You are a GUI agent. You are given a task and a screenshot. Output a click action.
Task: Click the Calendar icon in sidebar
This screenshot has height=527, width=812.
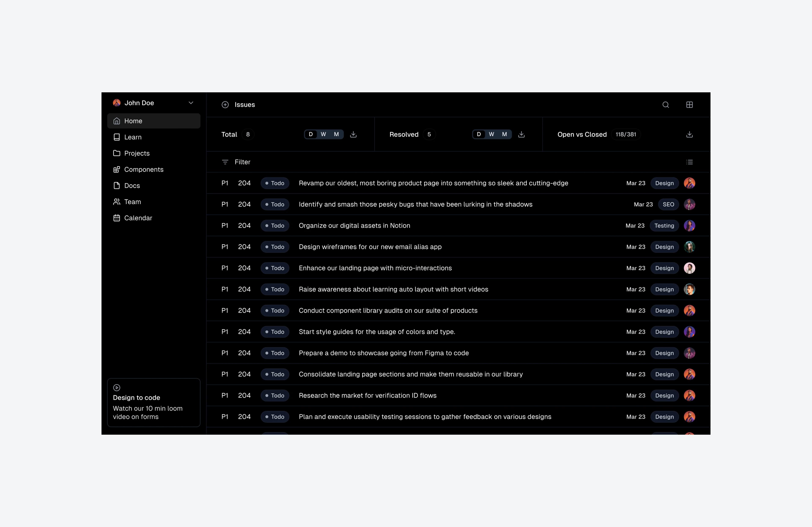(117, 218)
